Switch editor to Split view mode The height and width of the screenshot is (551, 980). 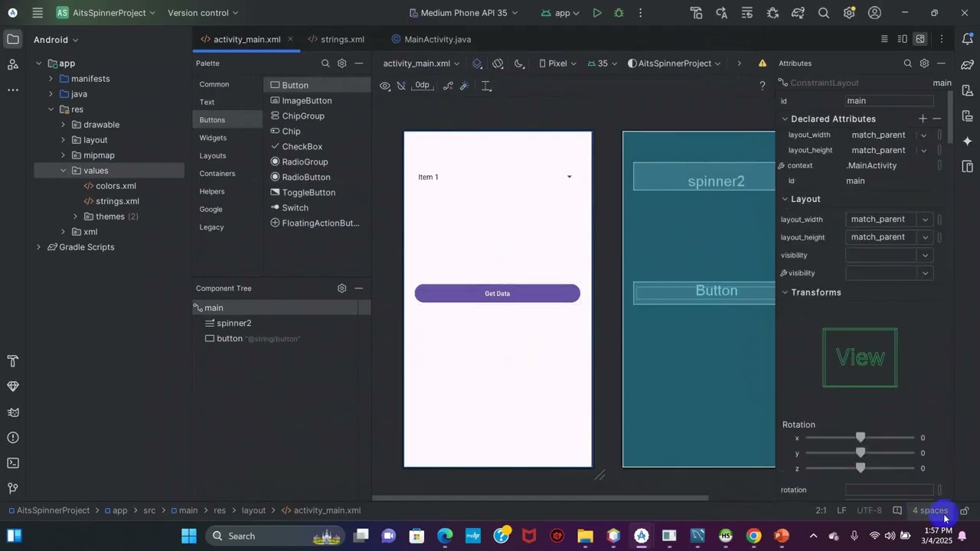coord(903,39)
